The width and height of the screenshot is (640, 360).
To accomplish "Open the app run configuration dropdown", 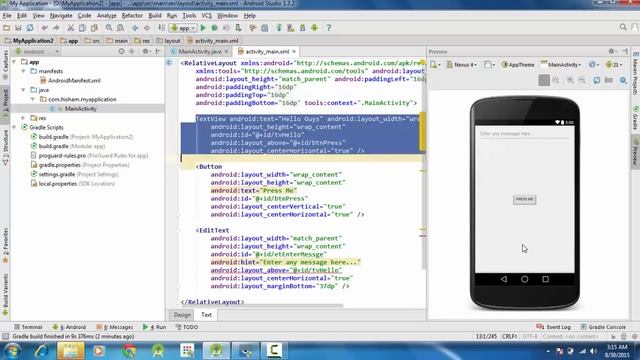I will click(x=183, y=28).
